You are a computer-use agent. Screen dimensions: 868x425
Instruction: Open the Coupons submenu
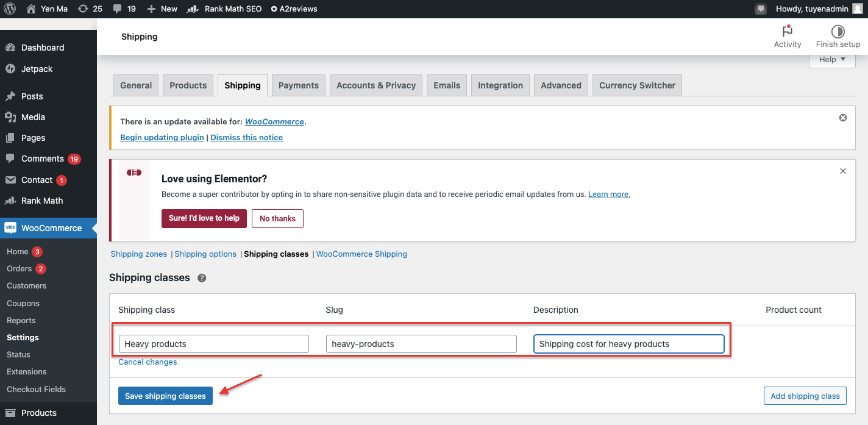[23, 303]
